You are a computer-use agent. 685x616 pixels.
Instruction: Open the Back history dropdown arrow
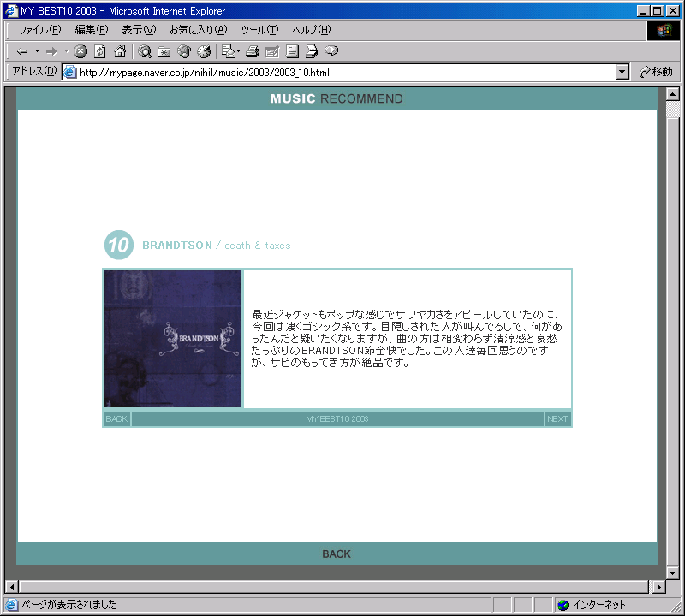37,51
